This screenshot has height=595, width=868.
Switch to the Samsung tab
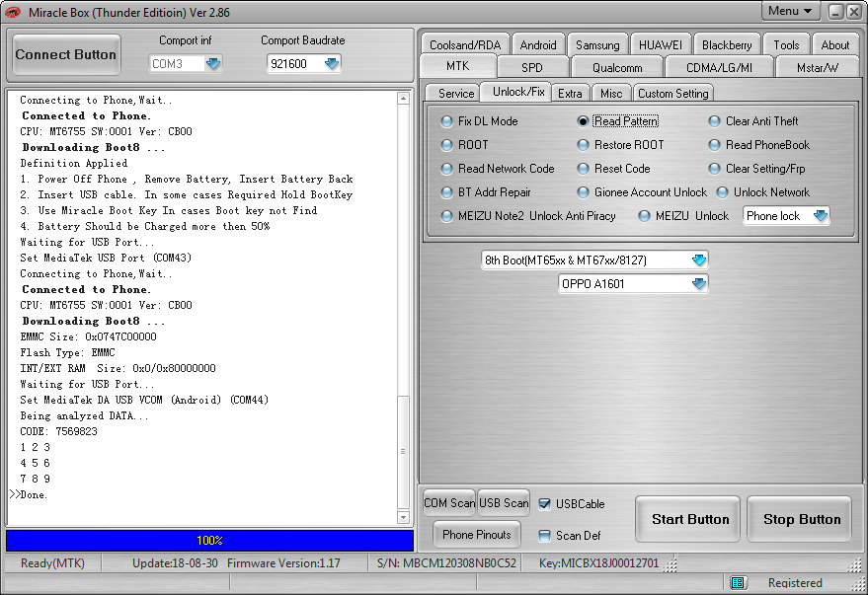click(x=597, y=44)
